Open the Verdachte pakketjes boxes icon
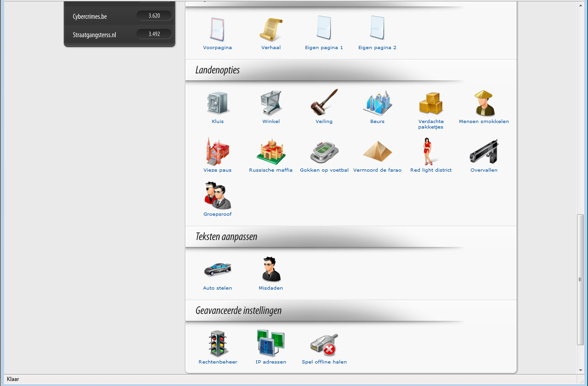Image resolution: width=588 pixels, height=386 pixels. [431, 103]
